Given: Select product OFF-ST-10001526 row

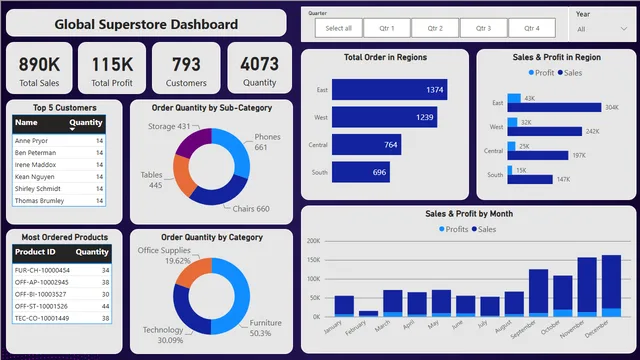Looking at the screenshot, I should (62, 306).
